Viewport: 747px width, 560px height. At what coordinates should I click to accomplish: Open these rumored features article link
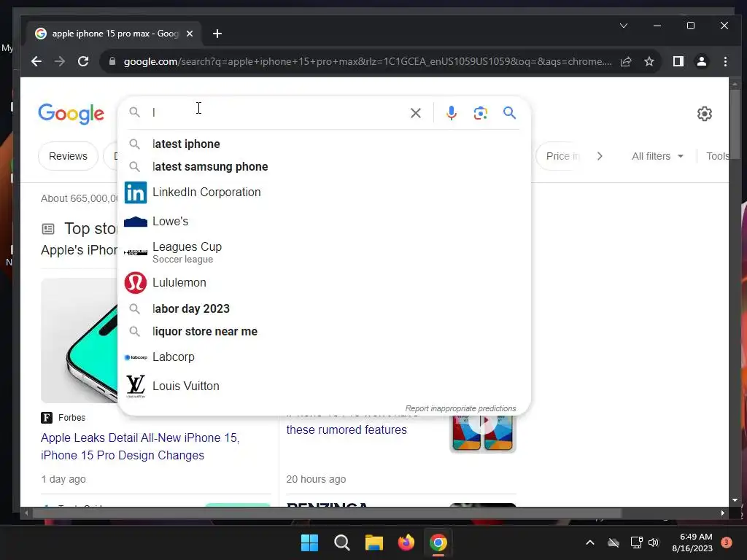(347, 430)
